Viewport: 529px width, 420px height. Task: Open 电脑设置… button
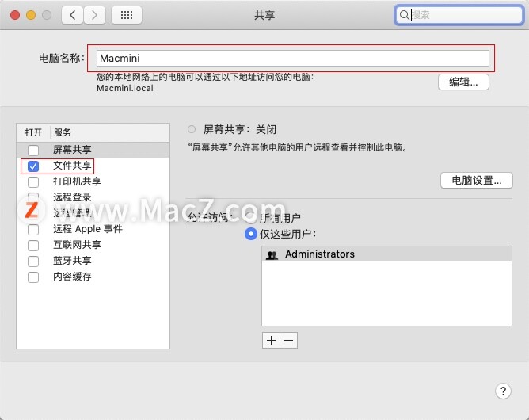point(477,181)
